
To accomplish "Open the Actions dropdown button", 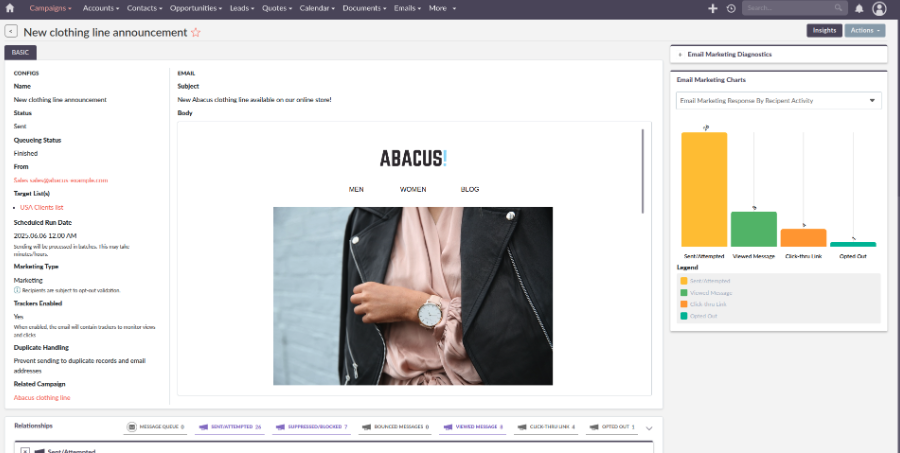I will pos(865,30).
